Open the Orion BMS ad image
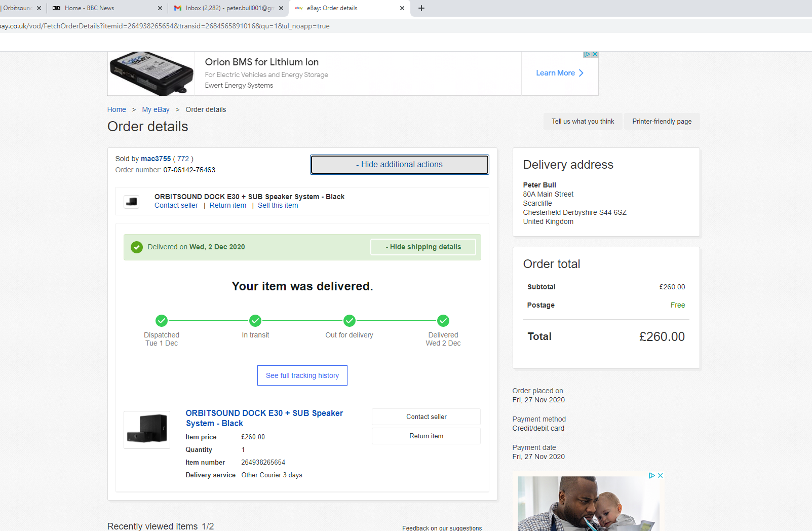The image size is (812, 531). (x=151, y=73)
